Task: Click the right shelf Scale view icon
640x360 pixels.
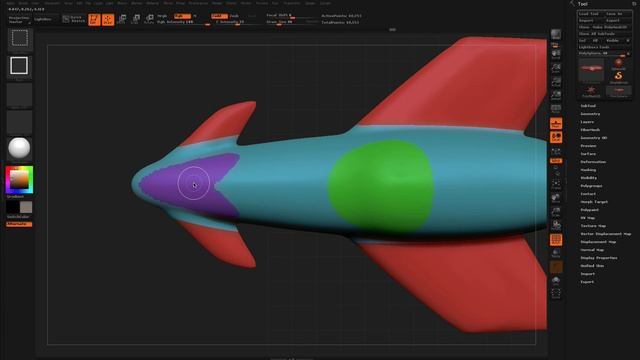Action: click(556, 212)
